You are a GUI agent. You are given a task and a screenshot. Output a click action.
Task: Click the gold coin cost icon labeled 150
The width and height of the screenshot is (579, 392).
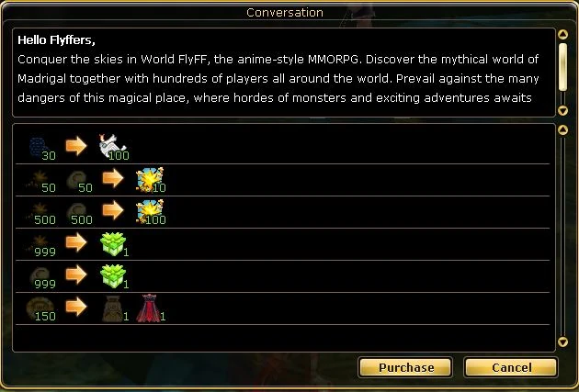click(40, 308)
